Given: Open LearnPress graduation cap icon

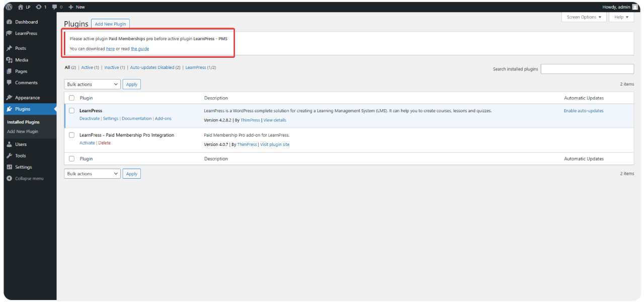Looking at the screenshot, I should coord(9,34).
